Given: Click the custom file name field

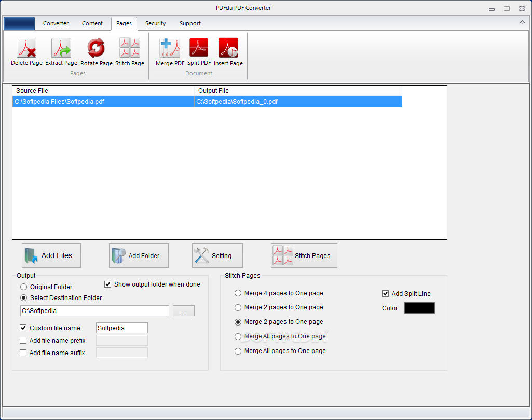Looking at the screenshot, I should pyautogui.click(x=122, y=328).
